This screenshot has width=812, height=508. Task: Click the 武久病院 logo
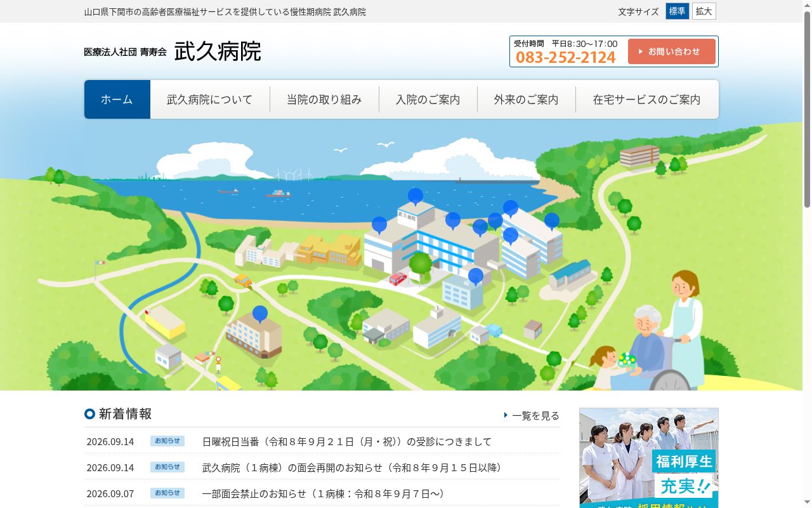pos(173,51)
